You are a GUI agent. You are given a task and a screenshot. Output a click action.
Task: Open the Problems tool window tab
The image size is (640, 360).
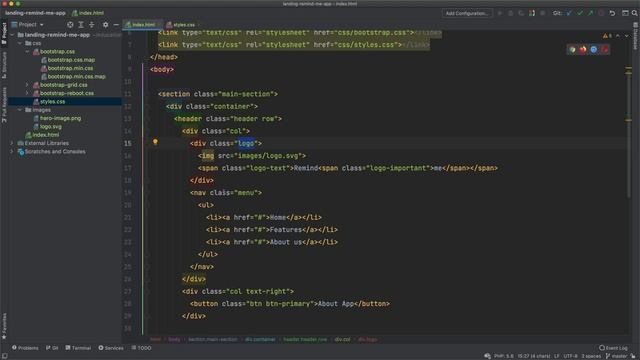coord(25,348)
